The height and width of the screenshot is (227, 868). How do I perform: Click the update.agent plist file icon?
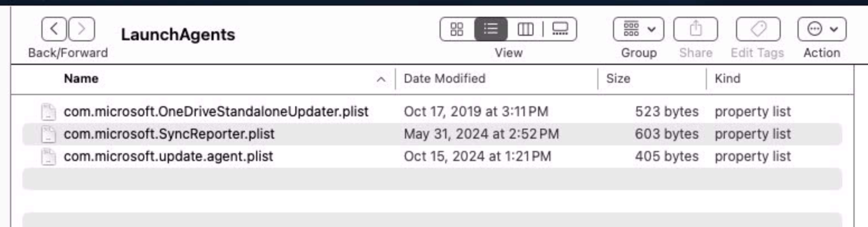click(49, 157)
